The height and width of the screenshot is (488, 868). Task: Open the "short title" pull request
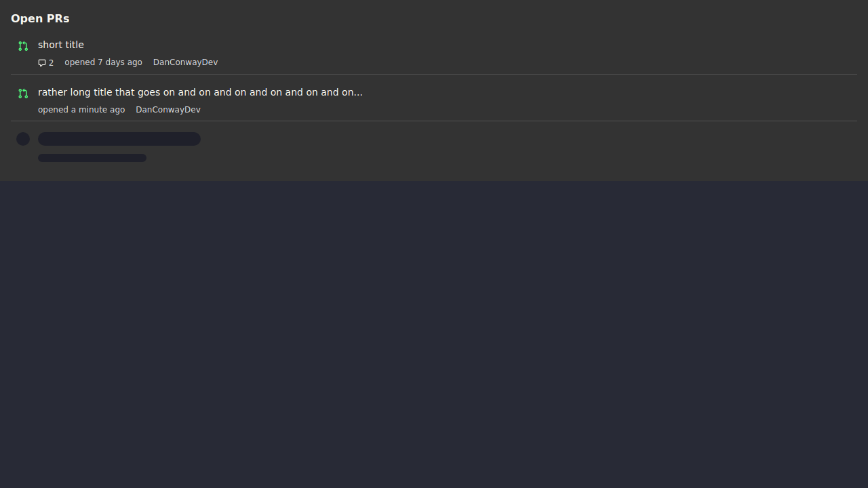pos(61,45)
